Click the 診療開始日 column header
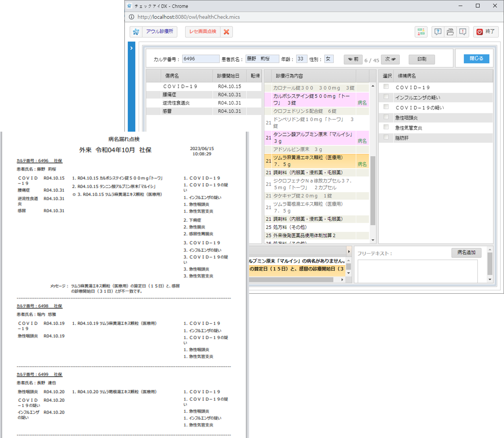This screenshot has width=504, height=438. point(229,76)
